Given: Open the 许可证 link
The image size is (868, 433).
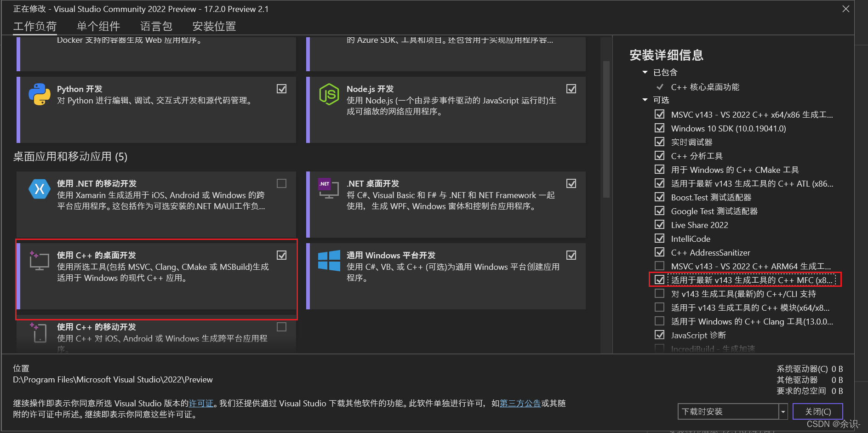Looking at the screenshot, I should pos(201,403).
